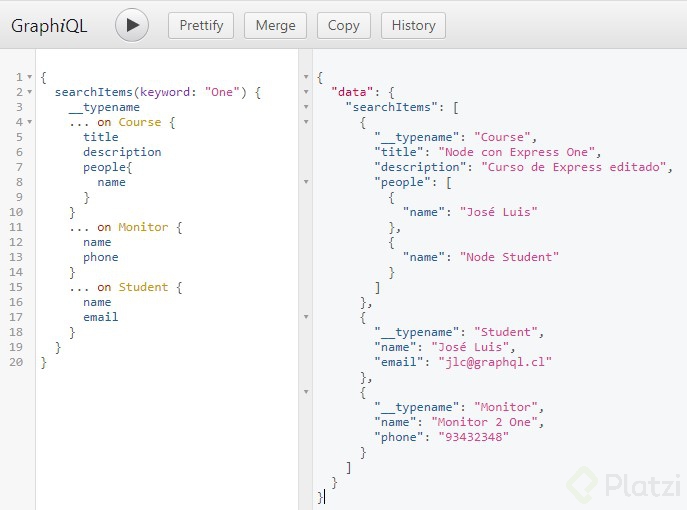Click "Node con Express One" result value
Image resolution: width=687 pixels, height=510 pixels.
click(x=517, y=152)
